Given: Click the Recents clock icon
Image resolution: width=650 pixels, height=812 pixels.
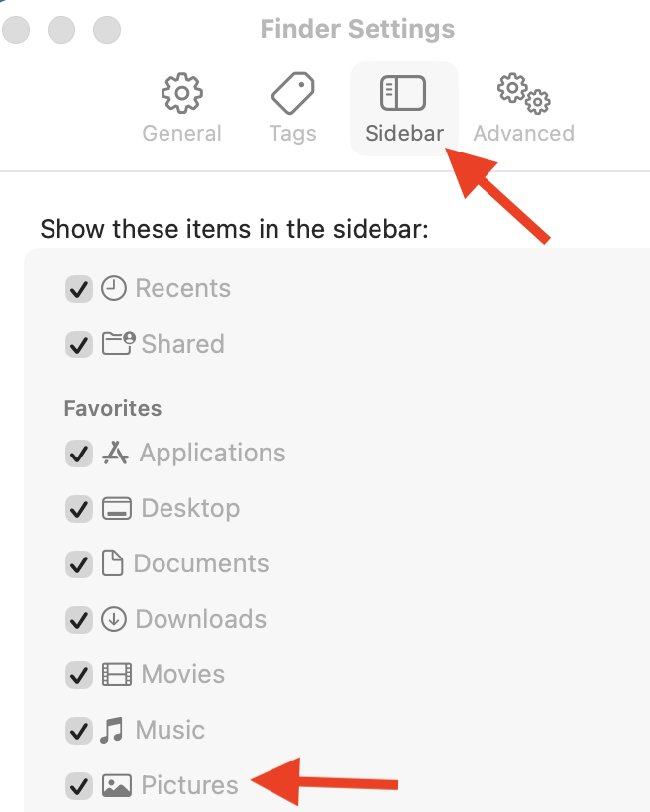Looking at the screenshot, I should [115, 288].
